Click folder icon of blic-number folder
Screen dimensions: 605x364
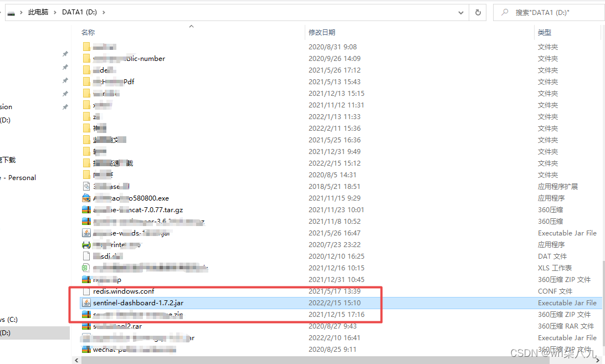pos(86,59)
